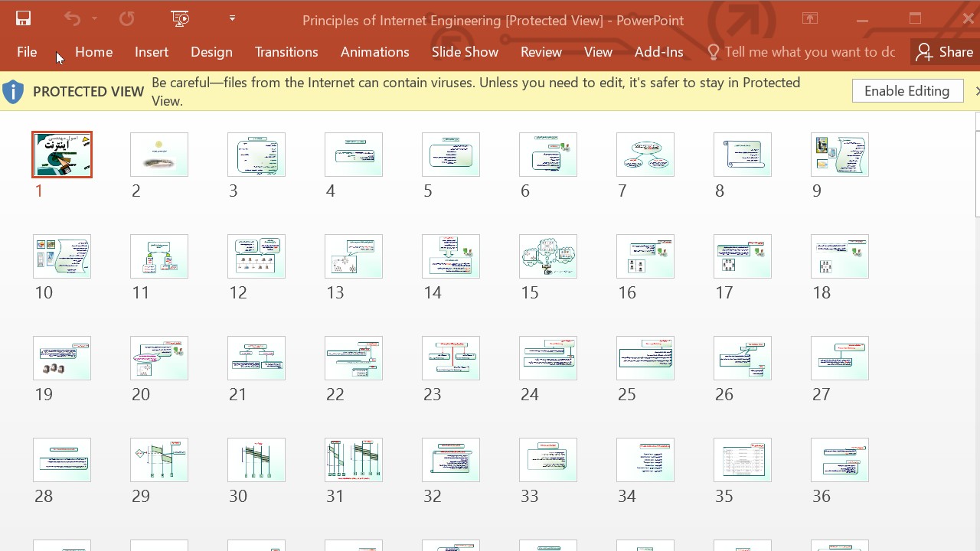The image size is (980, 551).
Task: Open the Undo history dropdown arrow
Action: [94, 18]
